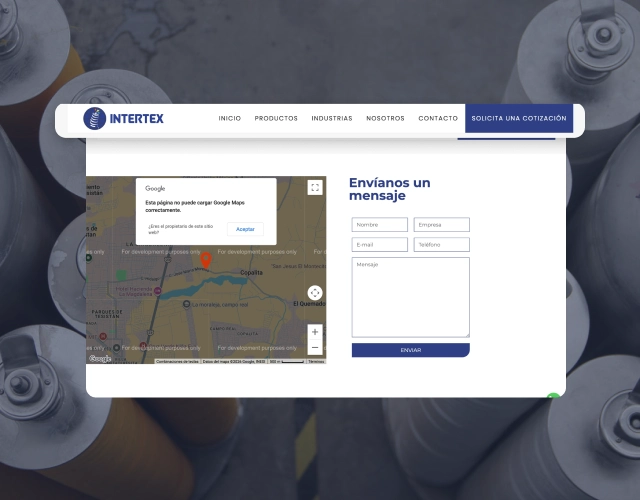Toggle fullscreen view on the map
The height and width of the screenshot is (500, 640).
(315, 187)
